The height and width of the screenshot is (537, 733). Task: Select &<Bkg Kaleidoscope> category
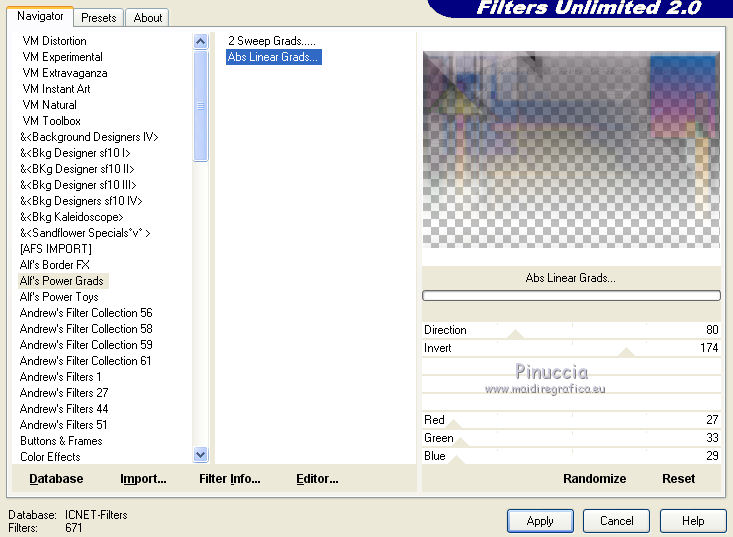click(x=71, y=217)
